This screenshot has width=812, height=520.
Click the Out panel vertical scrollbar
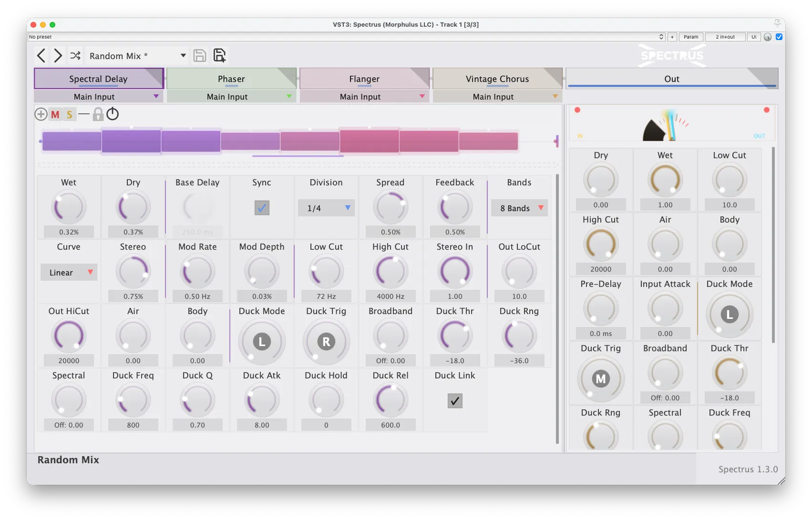[773, 245]
